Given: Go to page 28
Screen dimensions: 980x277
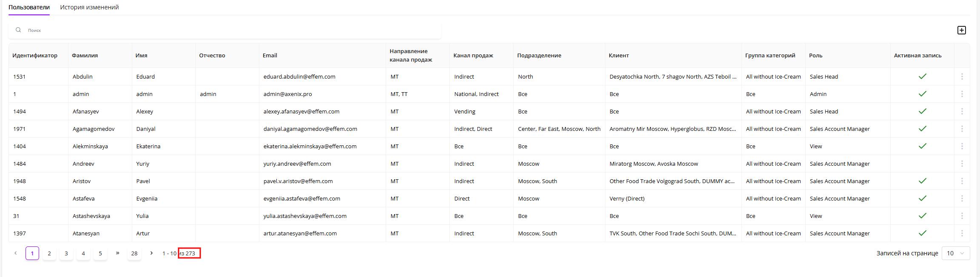Looking at the screenshot, I should (134, 253).
